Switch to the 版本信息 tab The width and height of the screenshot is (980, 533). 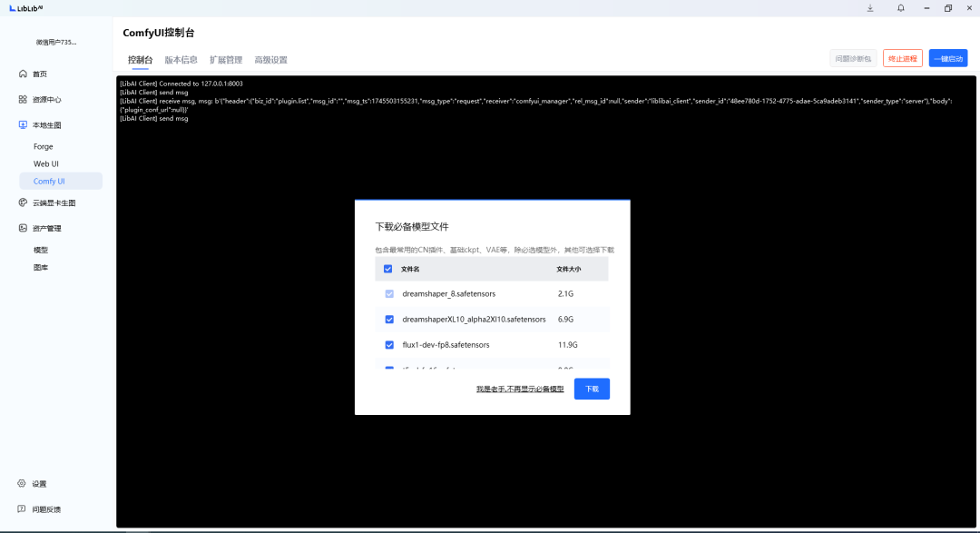[181, 60]
